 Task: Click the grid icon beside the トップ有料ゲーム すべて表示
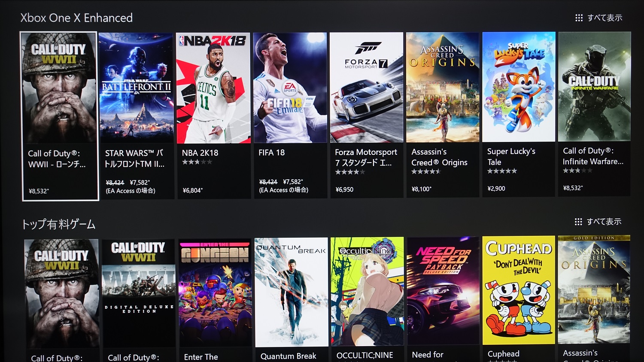(x=578, y=222)
